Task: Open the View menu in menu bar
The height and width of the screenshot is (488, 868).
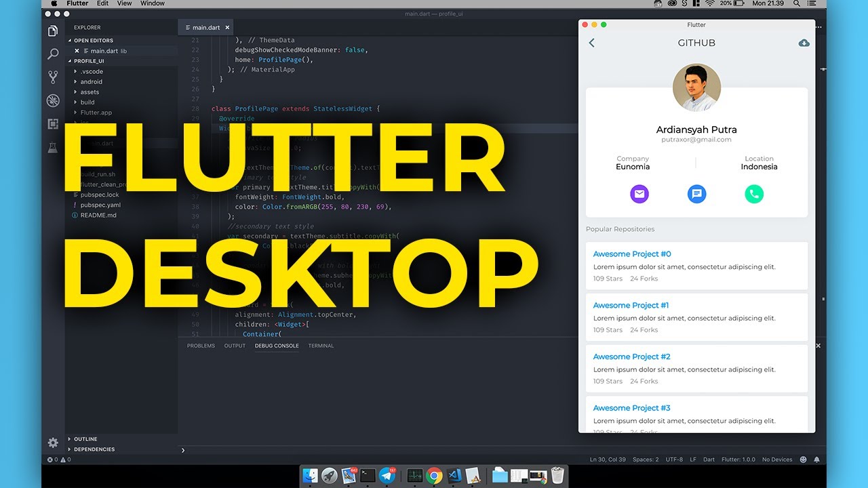Action: coord(124,3)
